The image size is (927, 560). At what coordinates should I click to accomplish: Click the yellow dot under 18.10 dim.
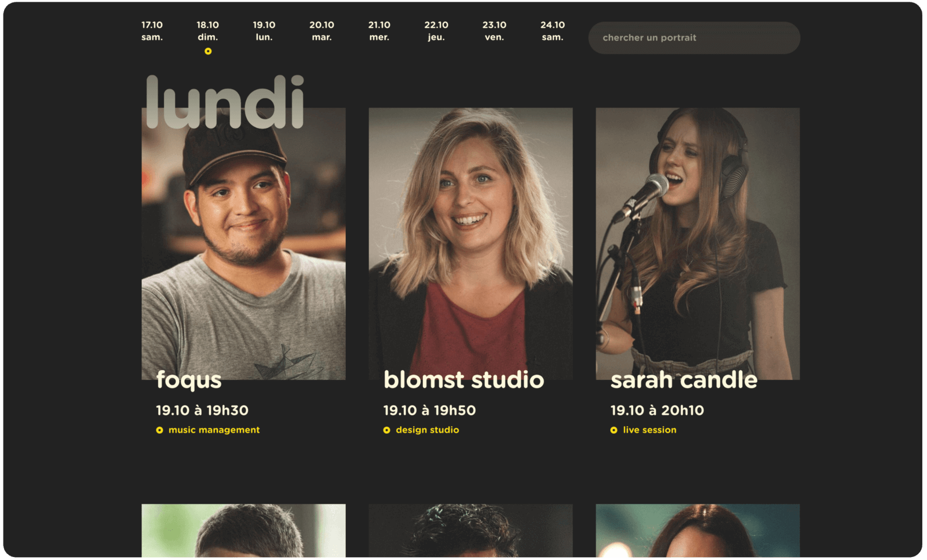click(x=208, y=52)
